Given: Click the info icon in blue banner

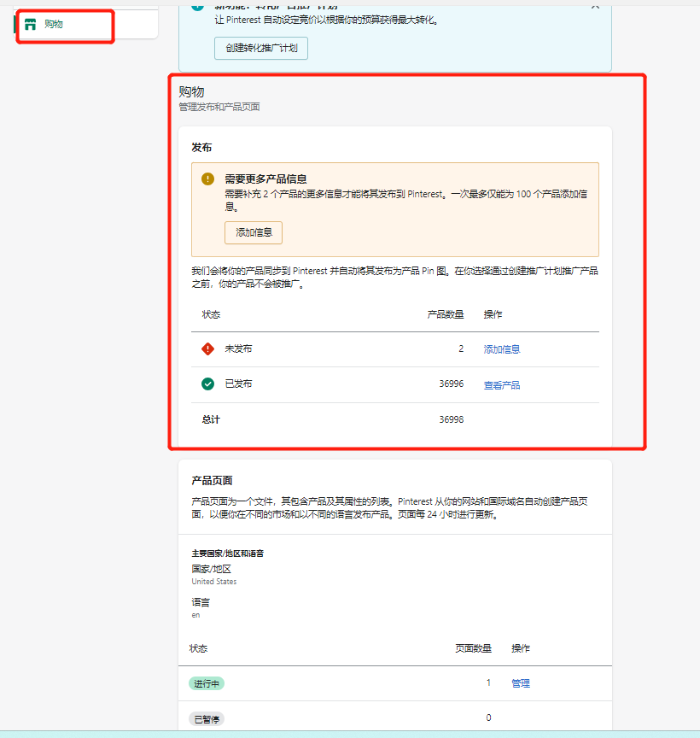Looking at the screenshot, I should point(198,5).
